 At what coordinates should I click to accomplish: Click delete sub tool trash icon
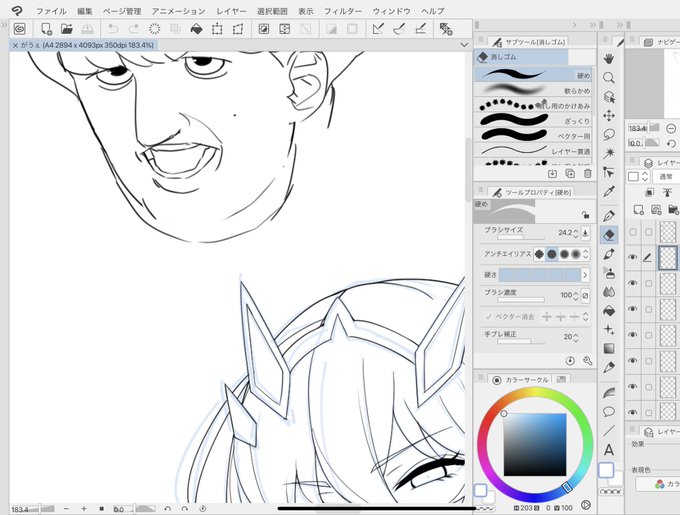point(588,173)
